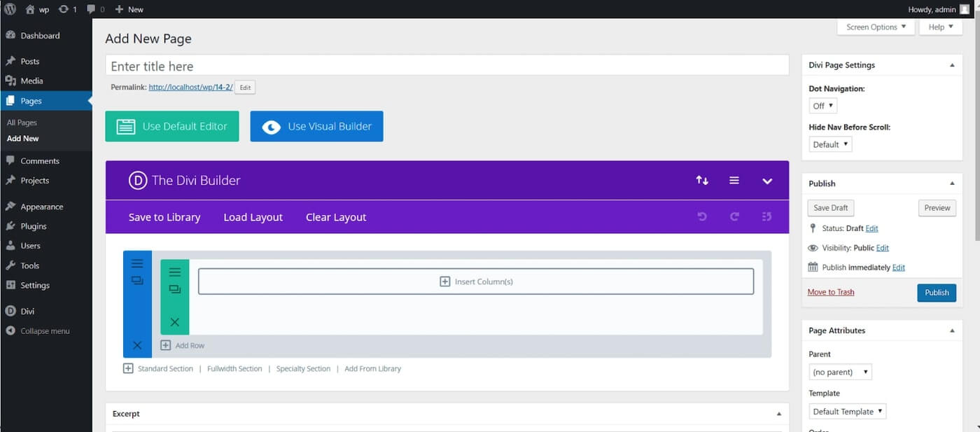Add Row to the section

pos(183,345)
